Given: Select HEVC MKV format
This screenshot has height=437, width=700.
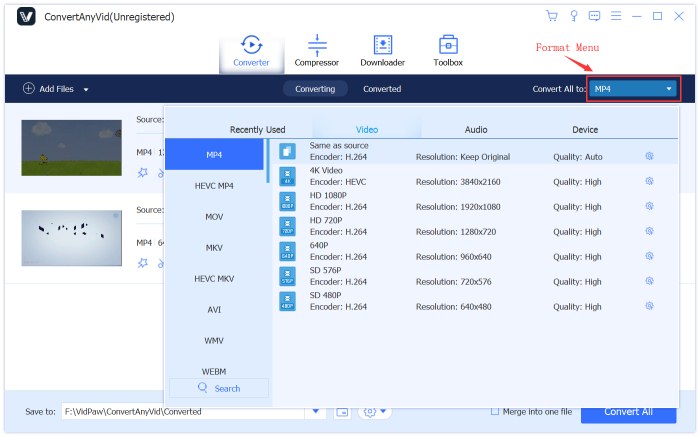Looking at the screenshot, I should 214,279.
